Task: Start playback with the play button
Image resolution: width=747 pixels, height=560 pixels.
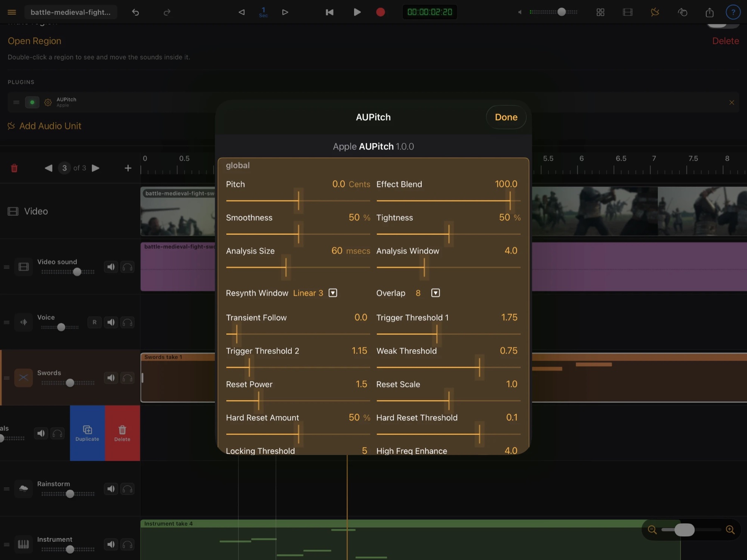Action: (x=357, y=12)
